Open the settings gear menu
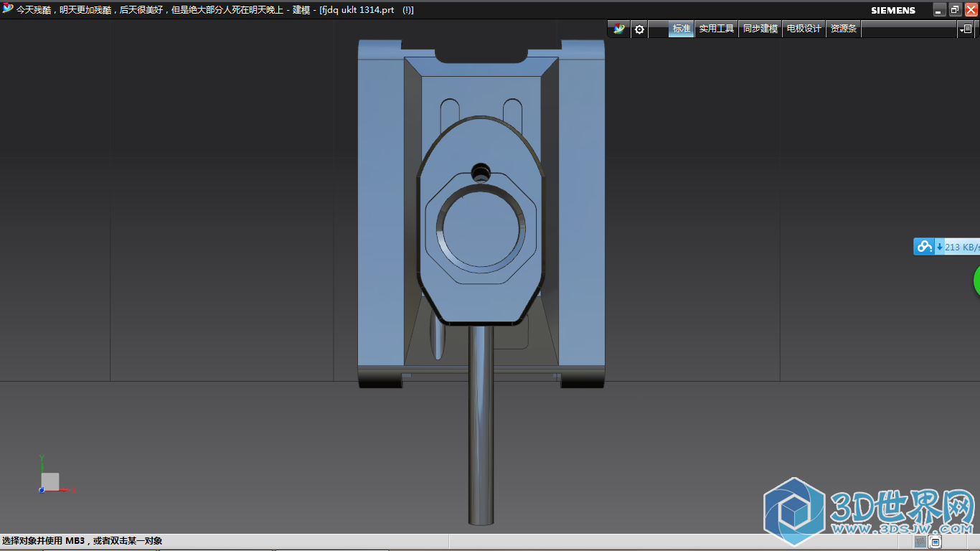980x551 pixels. (639, 29)
